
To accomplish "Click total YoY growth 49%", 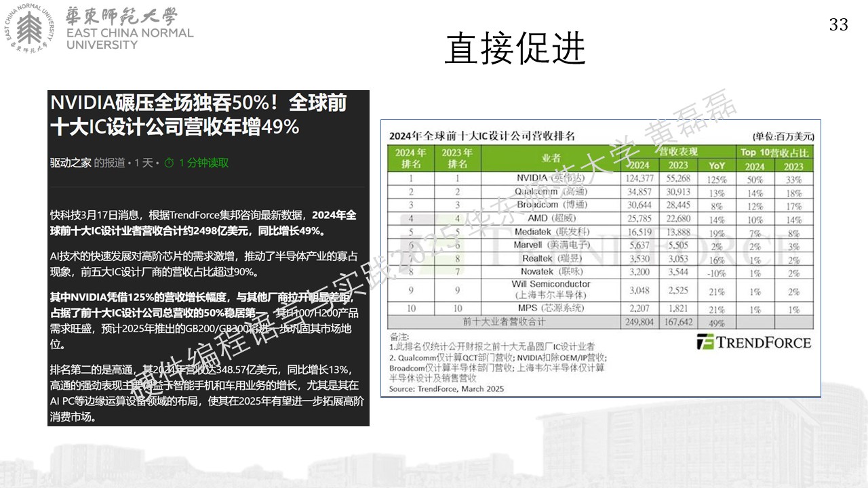I will pyautogui.click(x=717, y=323).
